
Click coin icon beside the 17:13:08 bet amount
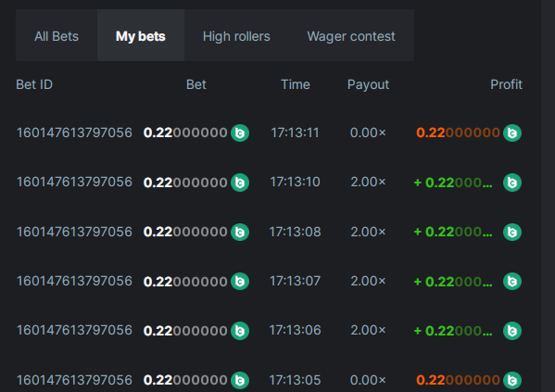[240, 232]
